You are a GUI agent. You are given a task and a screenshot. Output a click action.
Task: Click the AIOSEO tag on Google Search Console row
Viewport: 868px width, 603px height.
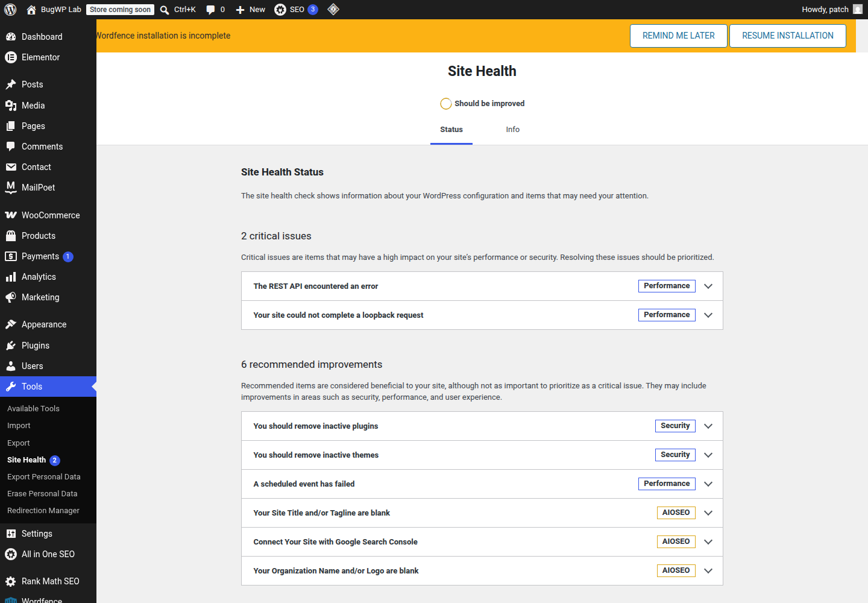(x=676, y=542)
